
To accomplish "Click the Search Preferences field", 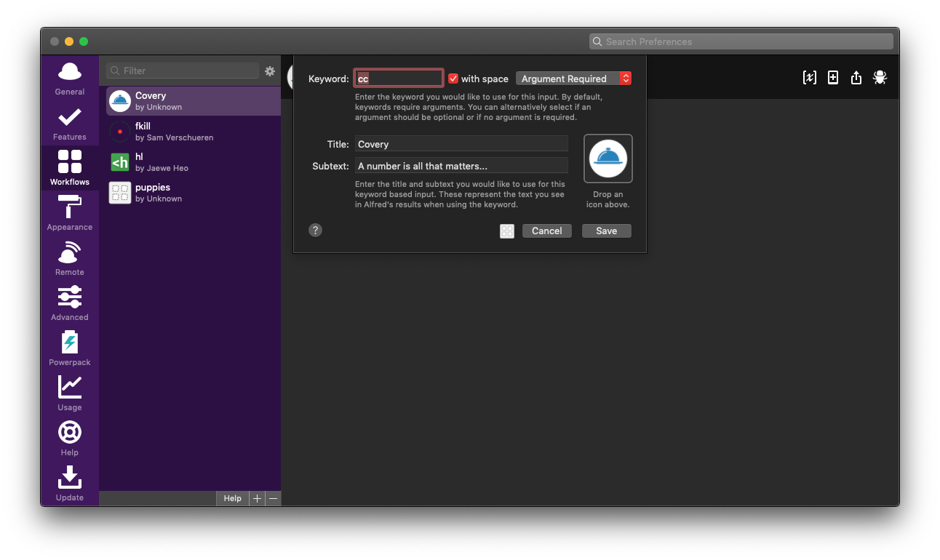I will click(x=741, y=41).
